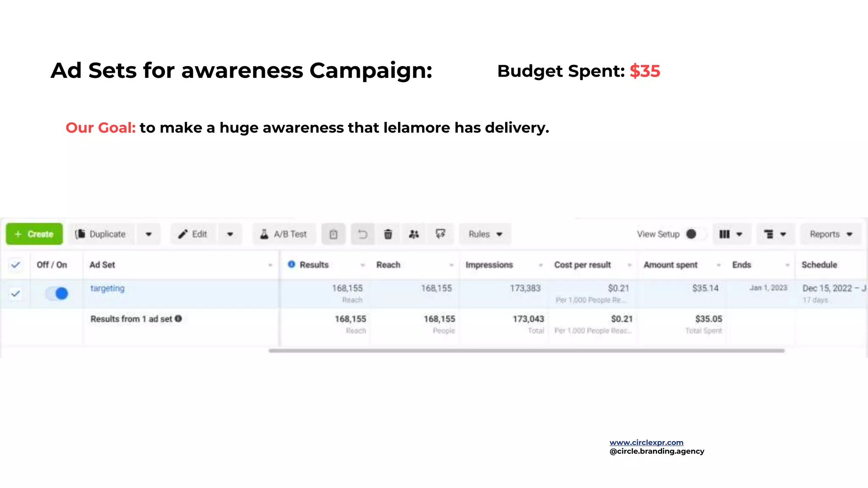The height and width of the screenshot is (488, 868).
Task: Click the preview share icon
Action: 440,234
